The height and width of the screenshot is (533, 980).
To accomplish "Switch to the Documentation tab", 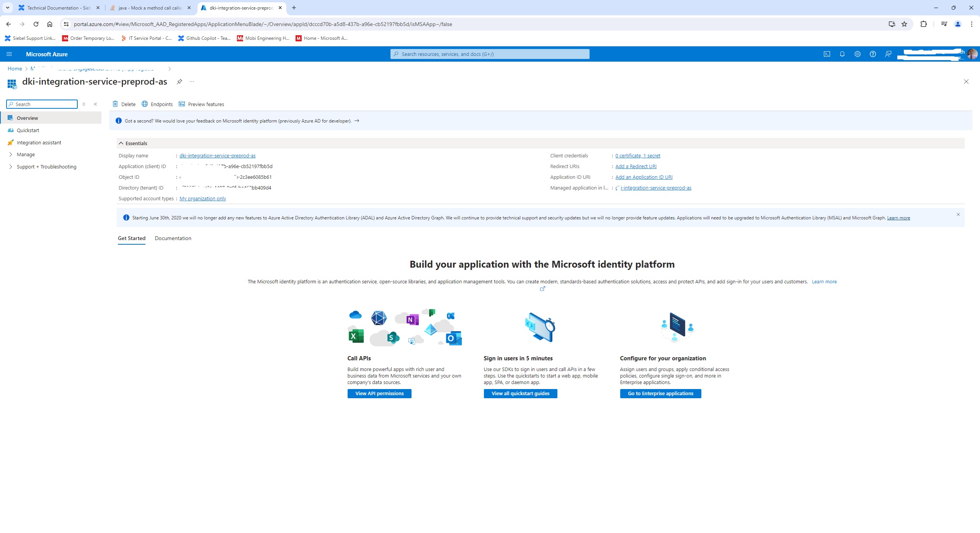I will pyautogui.click(x=173, y=238).
